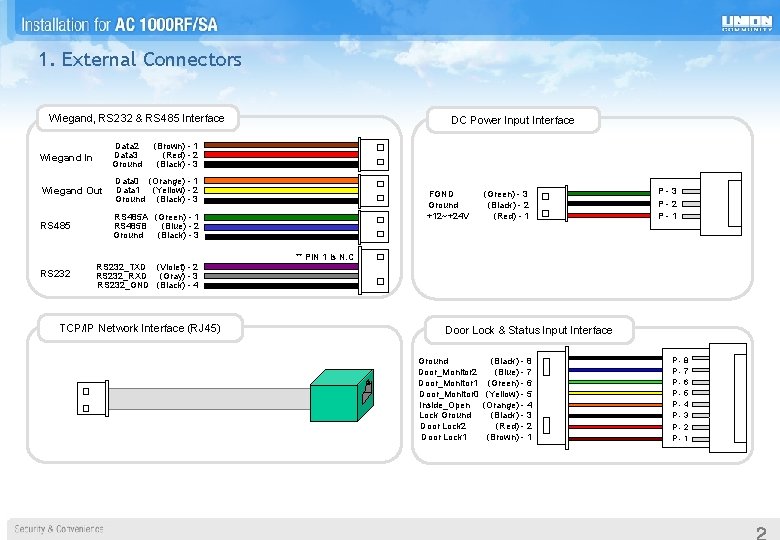Click the UNION COMMUNITY logo

pos(747,23)
